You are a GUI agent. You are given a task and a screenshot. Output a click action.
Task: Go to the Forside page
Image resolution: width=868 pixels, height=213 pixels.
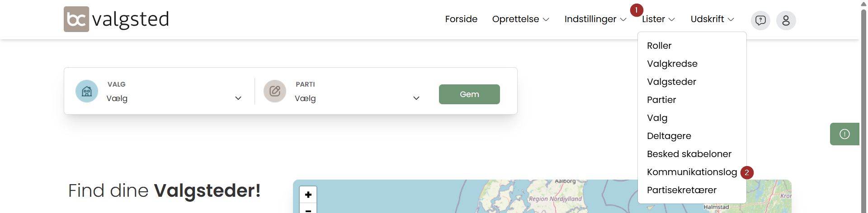click(x=461, y=19)
